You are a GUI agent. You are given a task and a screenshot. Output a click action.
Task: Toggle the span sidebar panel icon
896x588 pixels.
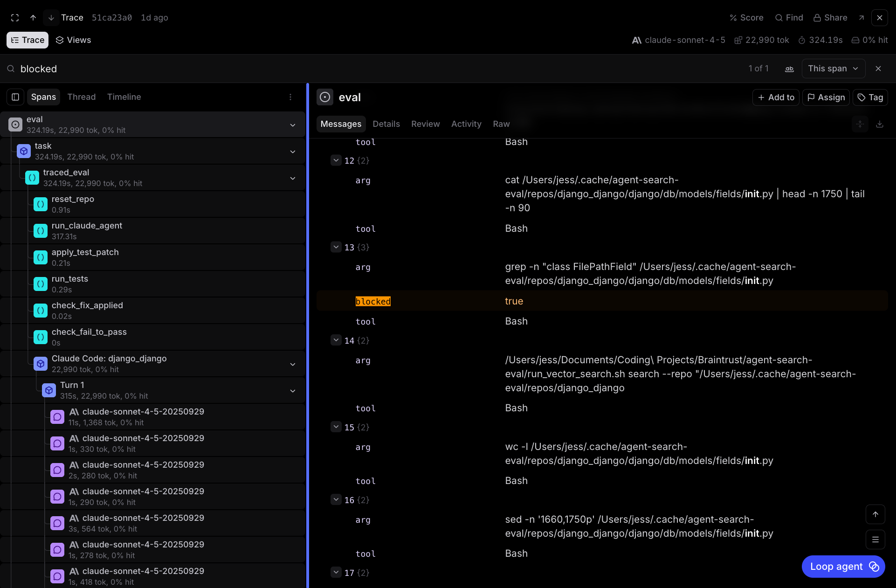(15, 97)
